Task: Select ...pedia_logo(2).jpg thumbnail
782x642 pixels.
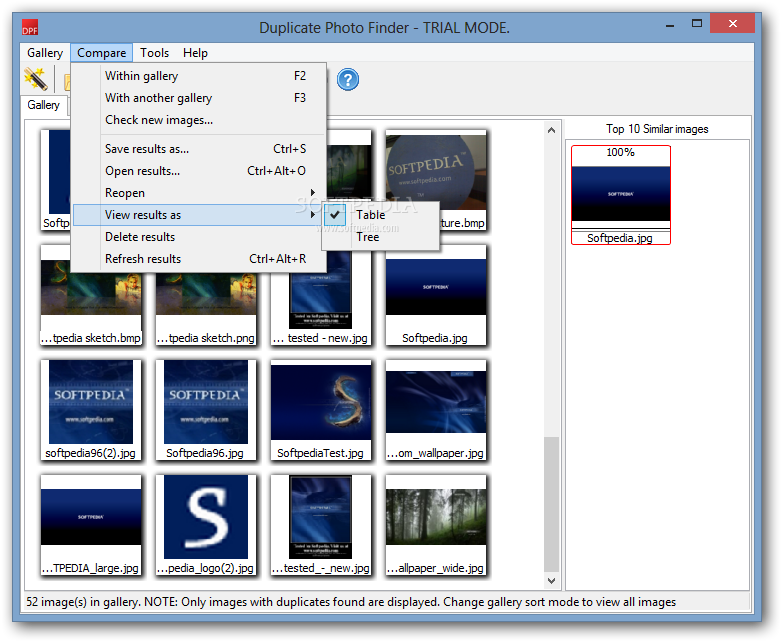Action: point(206,525)
